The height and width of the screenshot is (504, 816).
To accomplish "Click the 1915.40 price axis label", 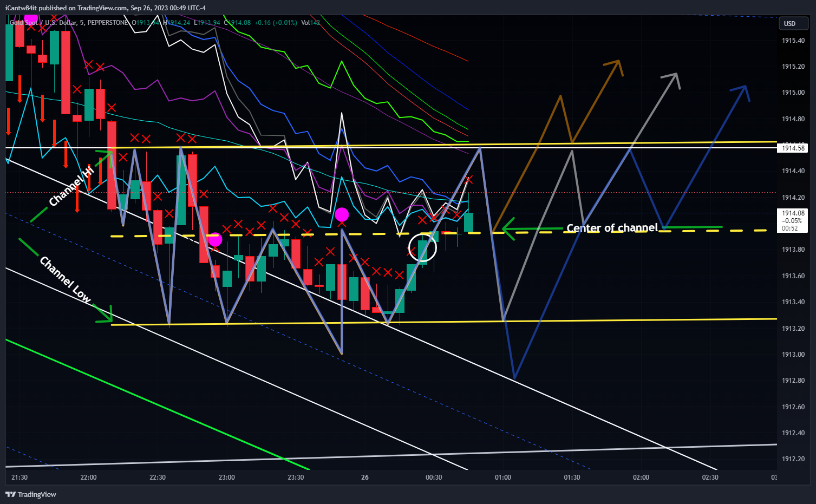I will click(793, 41).
